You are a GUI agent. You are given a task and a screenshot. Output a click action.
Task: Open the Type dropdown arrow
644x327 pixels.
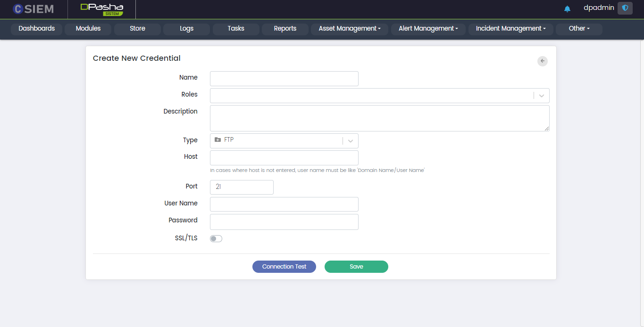coord(351,141)
